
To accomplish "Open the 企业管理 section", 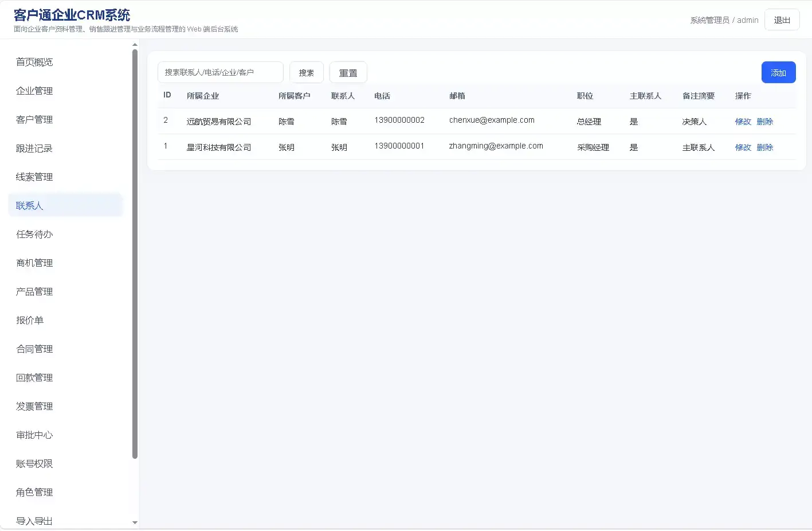I will coord(34,91).
